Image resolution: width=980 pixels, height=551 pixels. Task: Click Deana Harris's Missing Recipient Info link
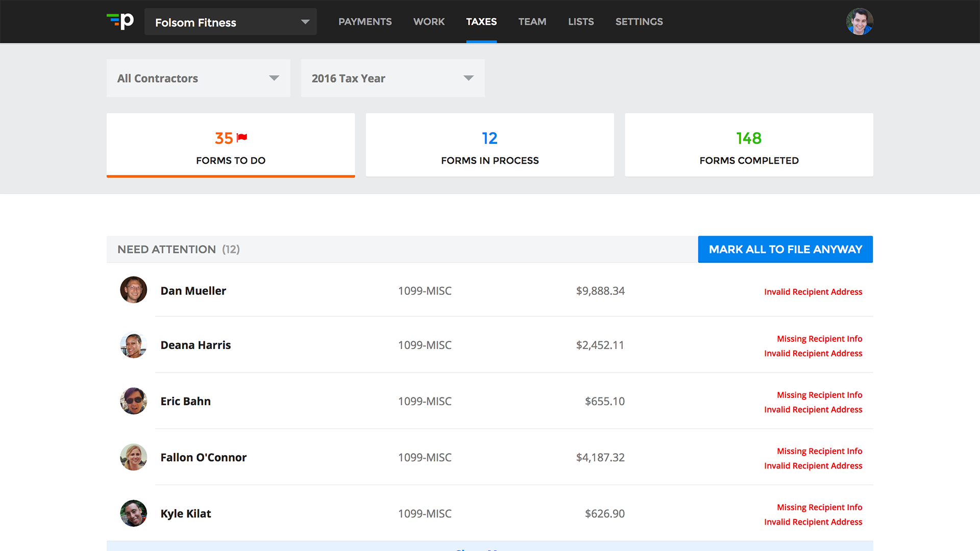(819, 339)
